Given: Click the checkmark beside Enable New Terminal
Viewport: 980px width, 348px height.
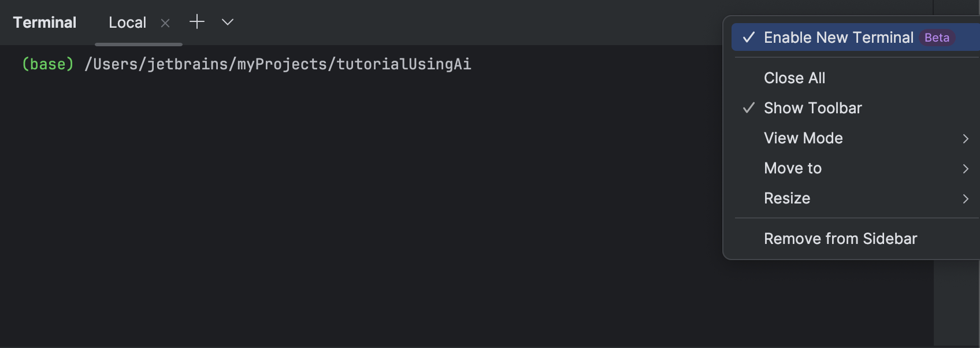Looking at the screenshot, I should tap(748, 37).
